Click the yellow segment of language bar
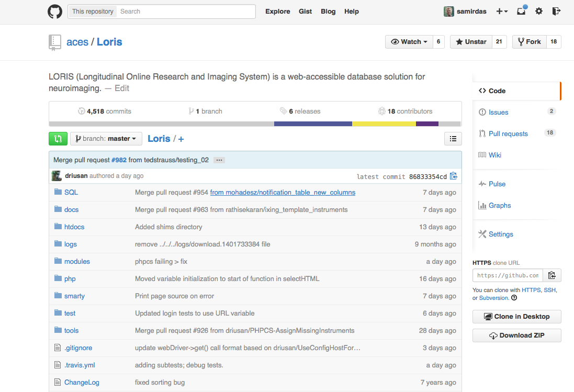Screen dimensions: 574x392 click(384, 124)
